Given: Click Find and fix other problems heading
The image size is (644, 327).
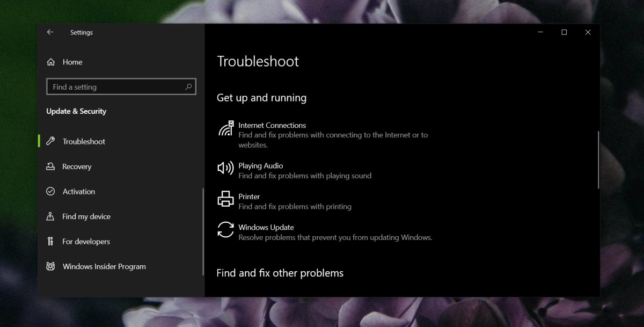Looking at the screenshot, I should click(x=280, y=273).
